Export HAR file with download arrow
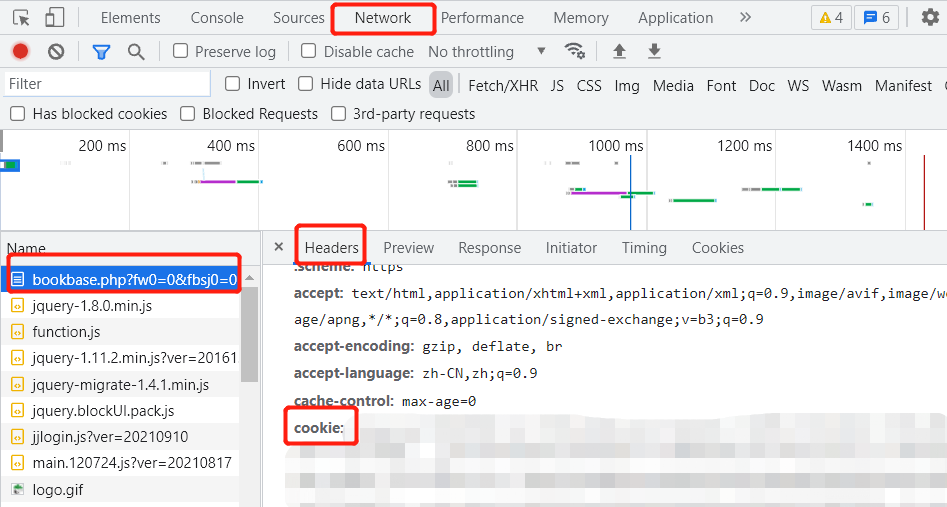947x507 pixels. click(654, 51)
